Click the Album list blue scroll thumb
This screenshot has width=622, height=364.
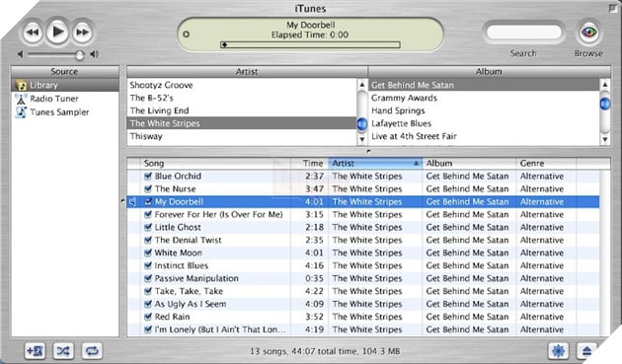pyautogui.click(x=604, y=104)
